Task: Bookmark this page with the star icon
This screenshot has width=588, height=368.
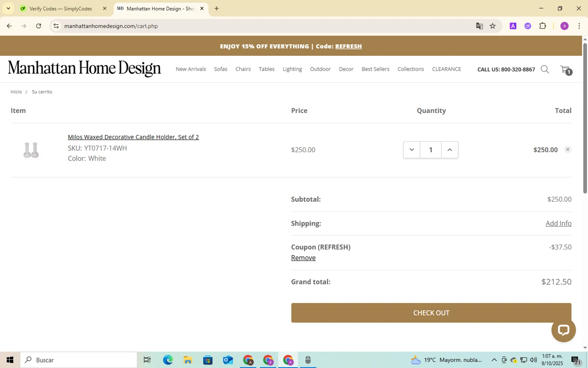Action: (493, 26)
